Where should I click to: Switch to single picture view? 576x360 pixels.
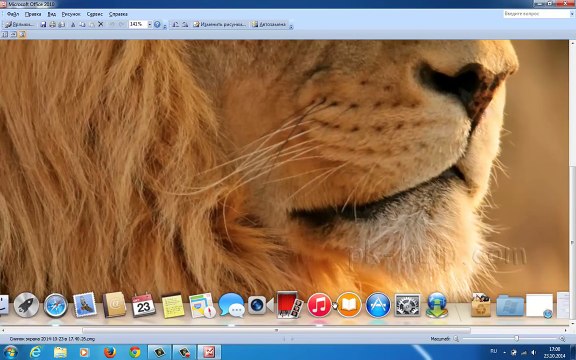[22, 34]
